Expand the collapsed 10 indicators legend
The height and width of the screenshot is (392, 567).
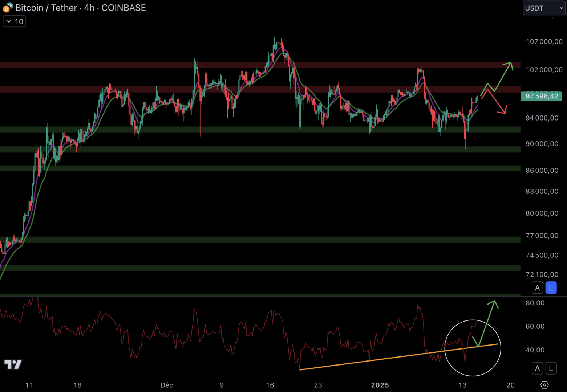click(x=15, y=21)
